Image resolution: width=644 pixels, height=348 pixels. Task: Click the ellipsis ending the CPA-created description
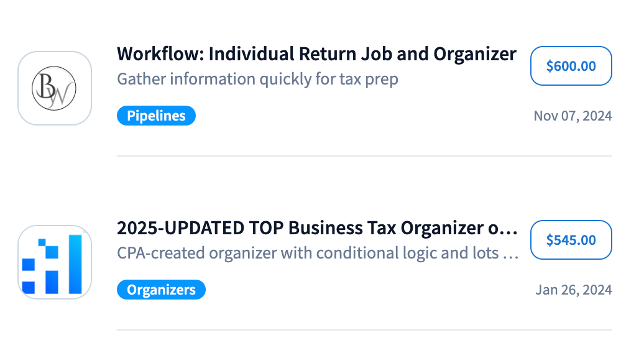(x=510, y=255)
